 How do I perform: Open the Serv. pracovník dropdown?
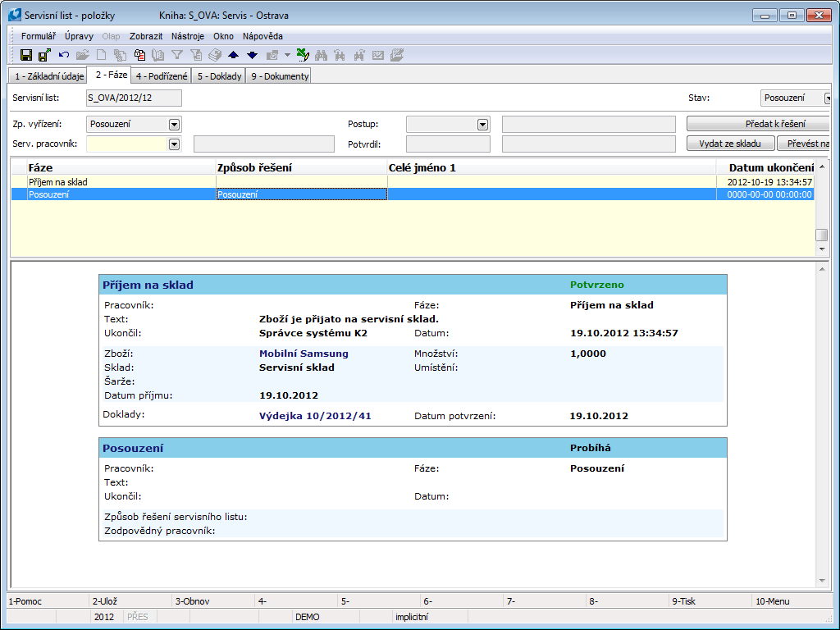174,144
